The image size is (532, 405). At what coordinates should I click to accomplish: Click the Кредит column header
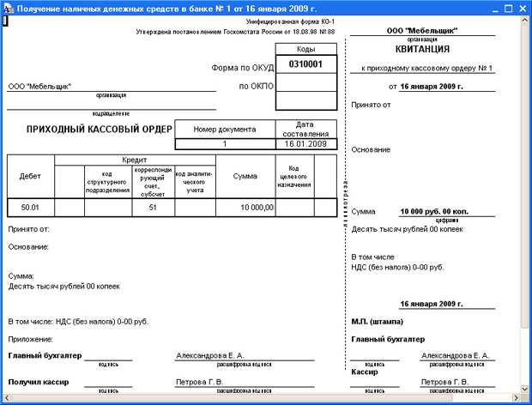(x=135, y=160)
